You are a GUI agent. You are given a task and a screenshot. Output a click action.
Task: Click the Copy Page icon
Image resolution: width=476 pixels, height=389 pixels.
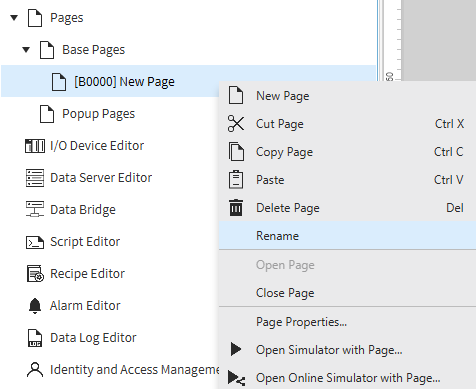pyautogui.click(x=236, y=152)
